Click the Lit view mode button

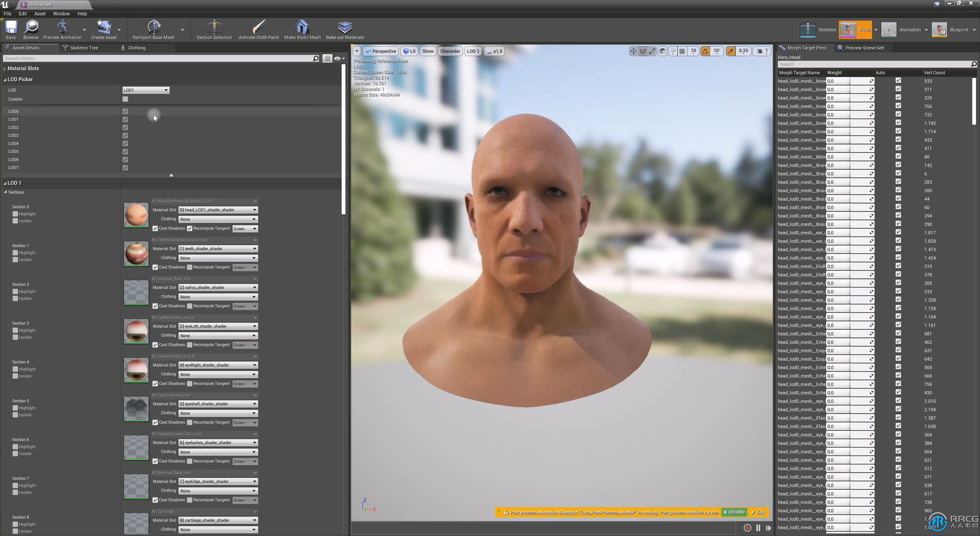pos(409,51)
